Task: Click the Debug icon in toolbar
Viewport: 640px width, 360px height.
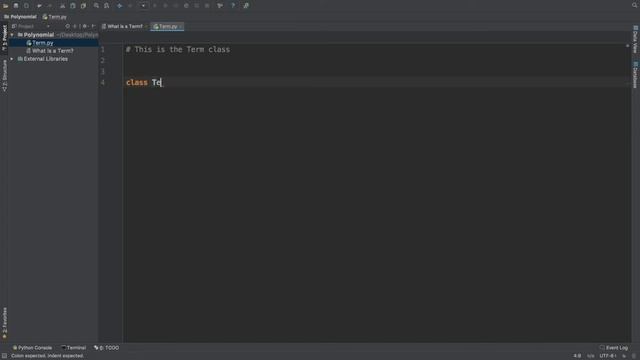Action: 165,6
